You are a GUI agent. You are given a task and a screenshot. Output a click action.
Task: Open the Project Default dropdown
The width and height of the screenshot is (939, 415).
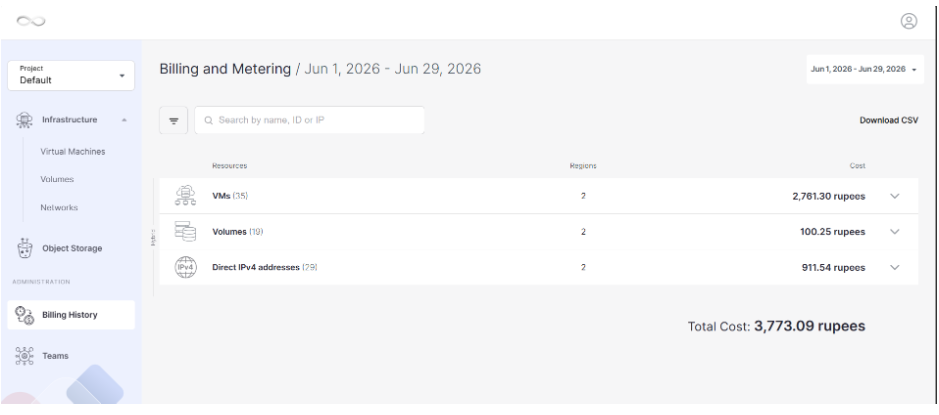tap(71, 75)
